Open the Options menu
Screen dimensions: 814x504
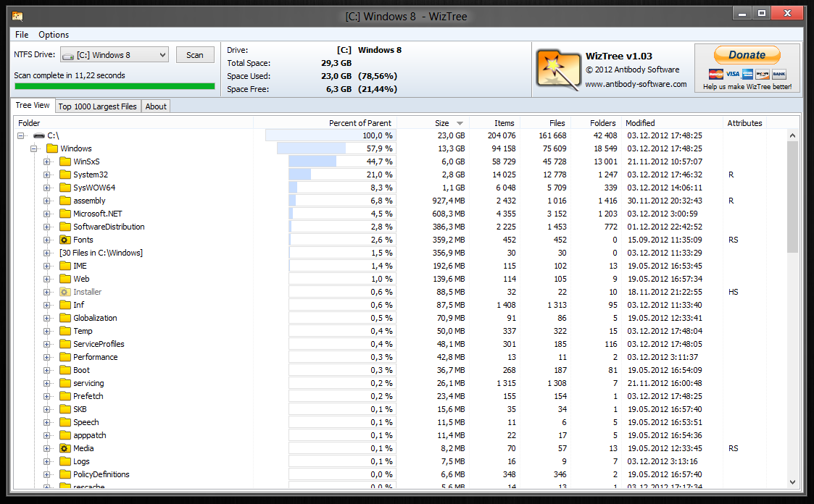coord(54,35)
